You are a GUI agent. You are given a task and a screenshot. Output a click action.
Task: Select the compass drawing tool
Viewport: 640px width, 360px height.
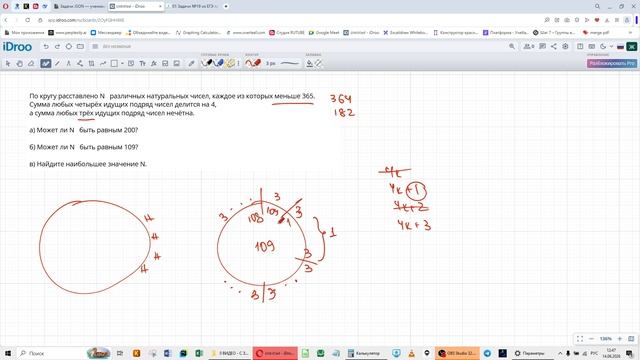coord(69,63)
